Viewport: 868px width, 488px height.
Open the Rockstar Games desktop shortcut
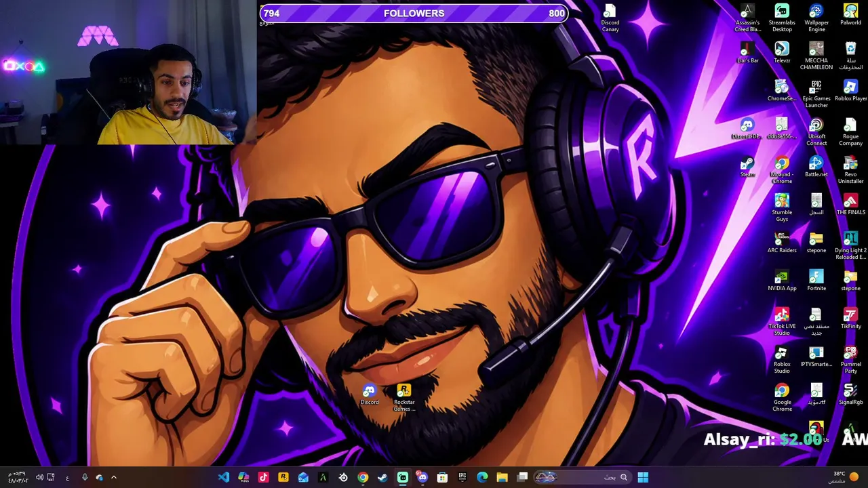[403, 398]
